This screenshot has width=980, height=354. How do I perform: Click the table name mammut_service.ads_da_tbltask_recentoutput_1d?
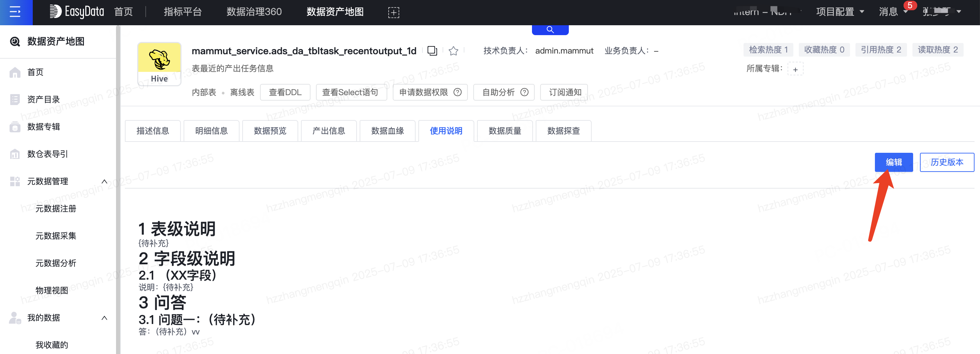(304, 50)
